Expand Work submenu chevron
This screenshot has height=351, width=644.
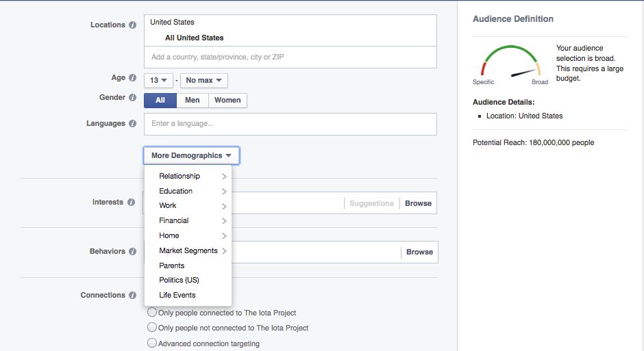224,206
